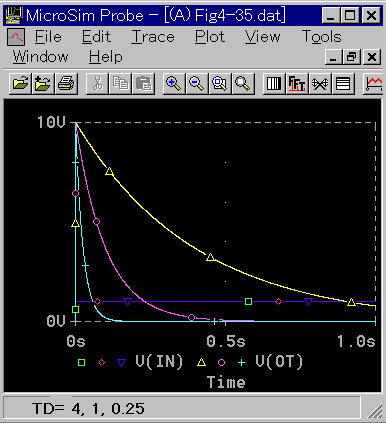Click the MicroSim Probe title bar app icon

point(14,15)
